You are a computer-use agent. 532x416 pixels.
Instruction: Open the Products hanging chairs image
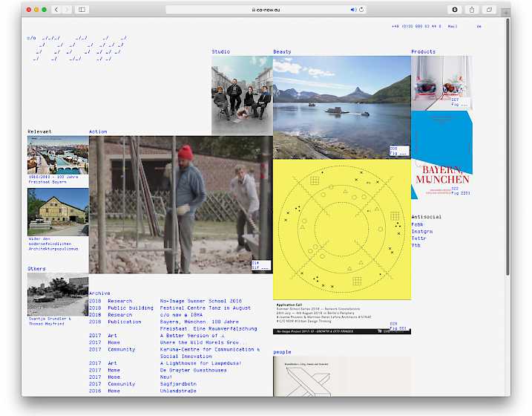[441, 83]
